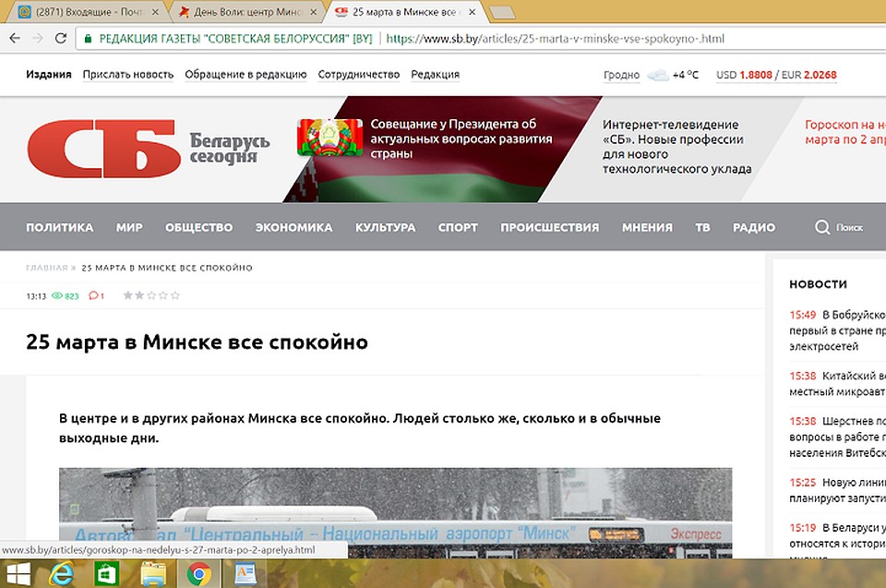Open Обращение в редакцию link
The width and height of the screenshot is (886, 588).
tap(245, 75)
